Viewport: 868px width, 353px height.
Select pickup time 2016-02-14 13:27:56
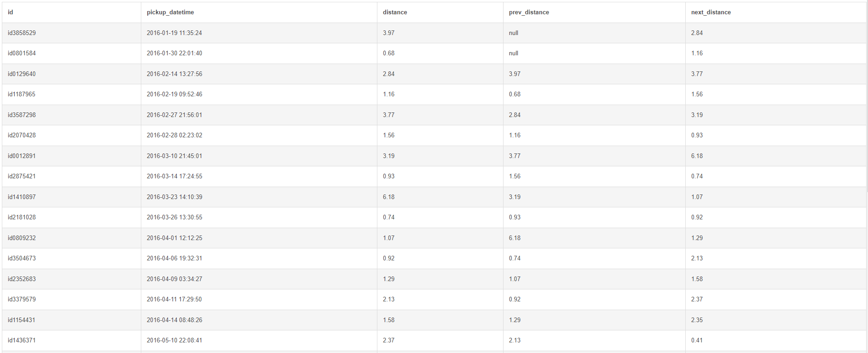(x=174, y=74)
